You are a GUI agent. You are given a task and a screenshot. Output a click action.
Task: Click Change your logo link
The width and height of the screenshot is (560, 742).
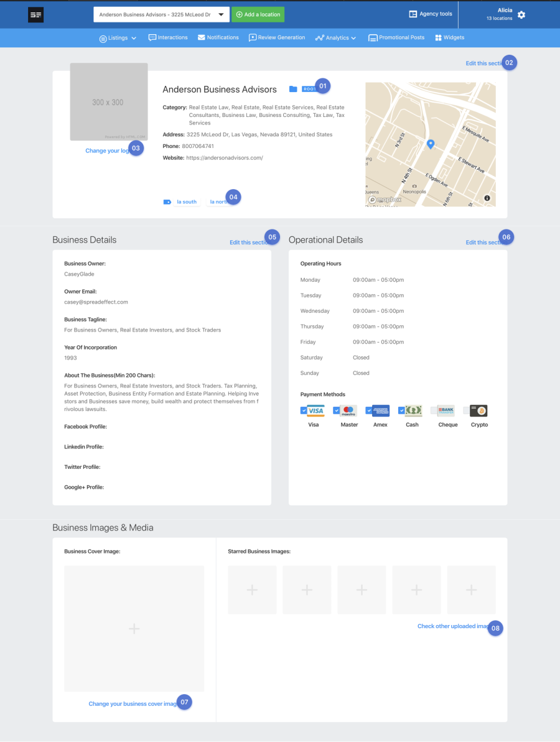pos(108,151)
